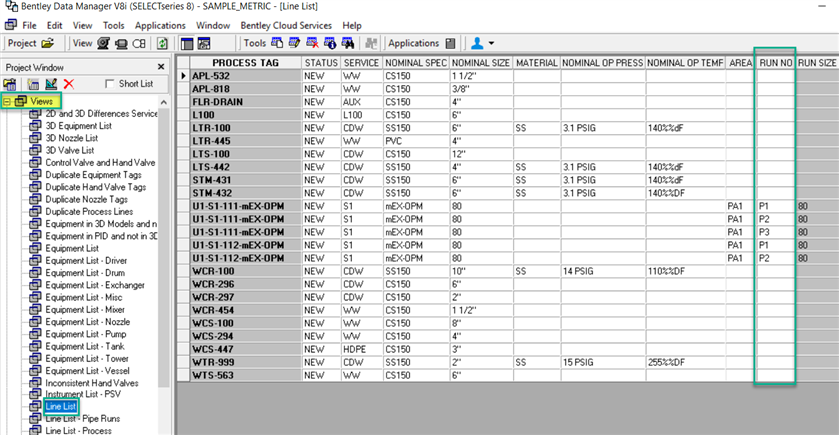Open the Window menu

pyautogui.click(x=213, y=25)
